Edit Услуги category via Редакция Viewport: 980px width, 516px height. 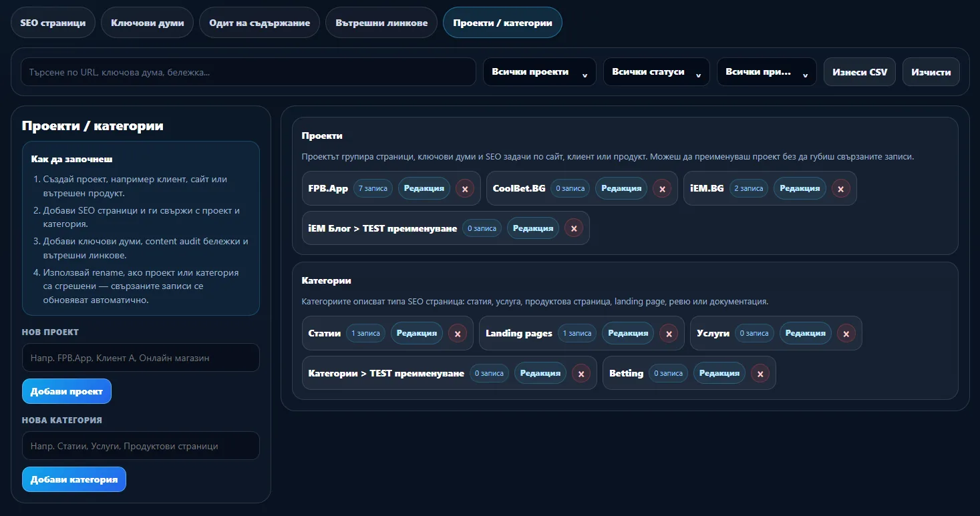coord(806,333)
